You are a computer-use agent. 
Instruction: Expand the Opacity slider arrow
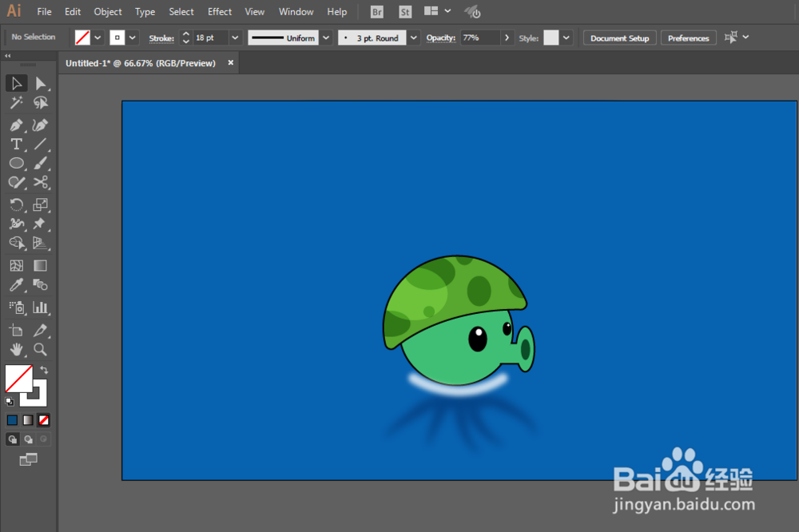tap(507, 38)
